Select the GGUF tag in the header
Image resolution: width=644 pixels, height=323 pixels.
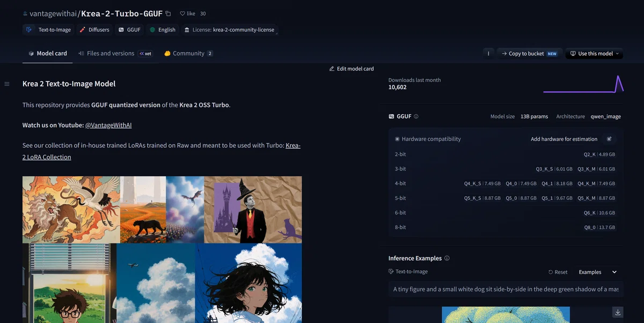pyautogui.click(x=129, y=30)
